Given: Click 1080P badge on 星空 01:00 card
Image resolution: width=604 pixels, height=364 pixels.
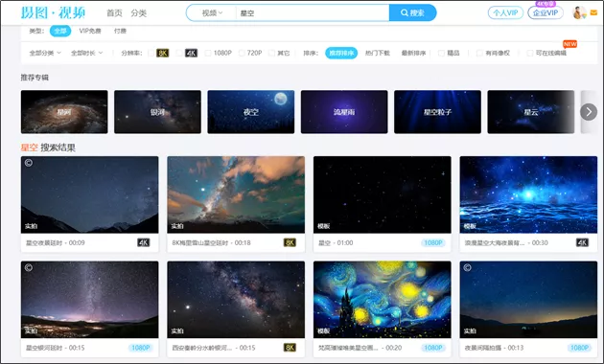Looking at the screenshot, I should point(433,242).
